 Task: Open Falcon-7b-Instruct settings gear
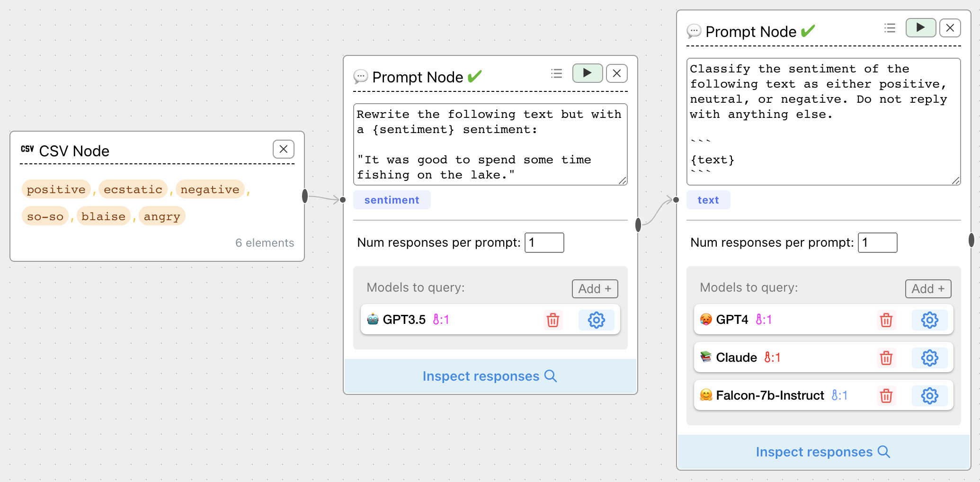[x=929, y=396]
